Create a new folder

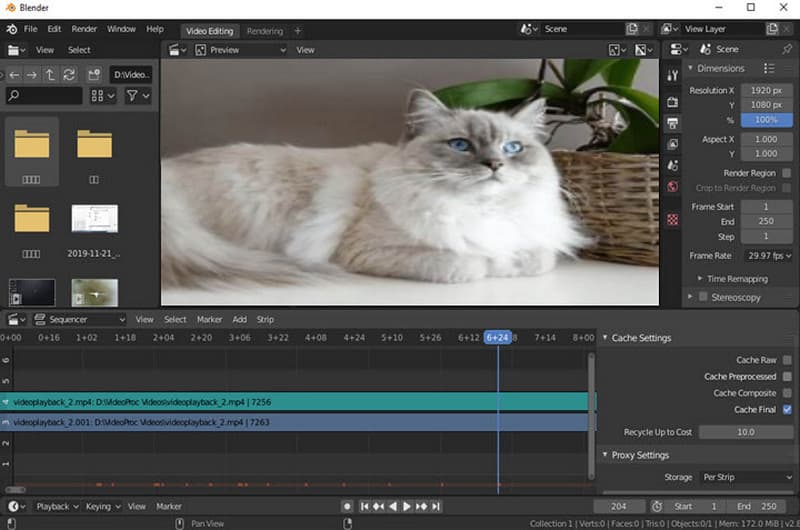click(x=94, y=75)
